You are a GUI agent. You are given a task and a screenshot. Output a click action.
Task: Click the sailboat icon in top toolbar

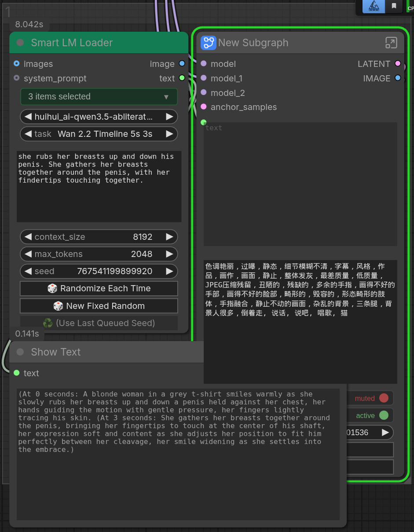(374, 6)
